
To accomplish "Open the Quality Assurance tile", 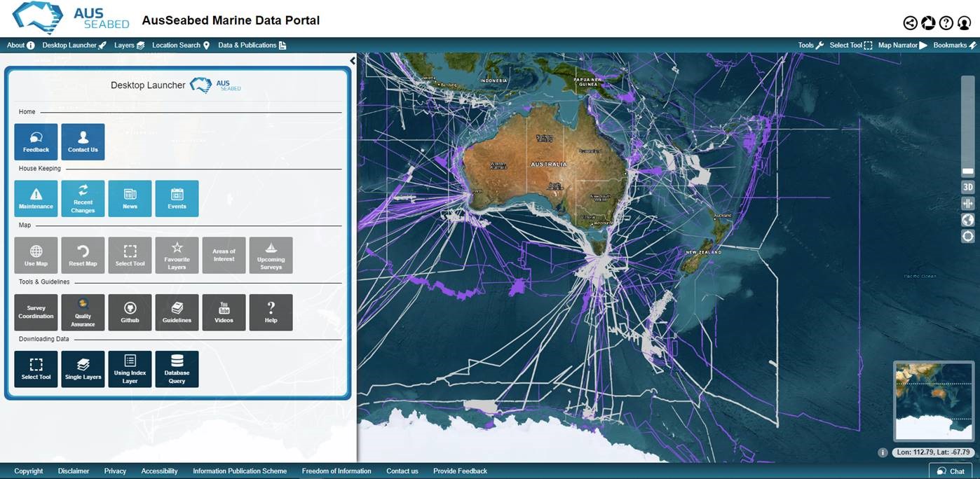I will pyautogui.click(x=83, y=312).
